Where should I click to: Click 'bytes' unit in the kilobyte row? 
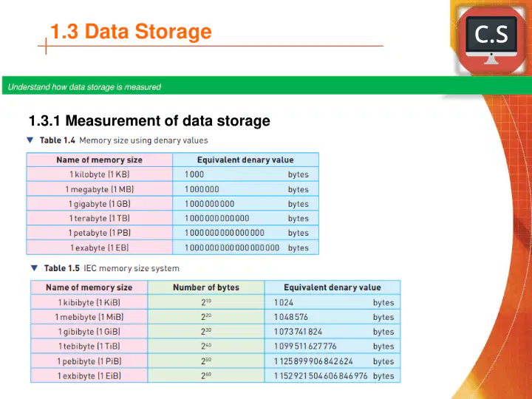(x=299, y=174)
